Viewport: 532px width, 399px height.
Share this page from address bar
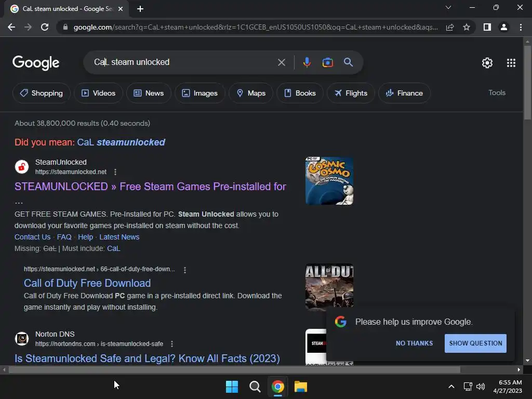[x=450, y=27]
